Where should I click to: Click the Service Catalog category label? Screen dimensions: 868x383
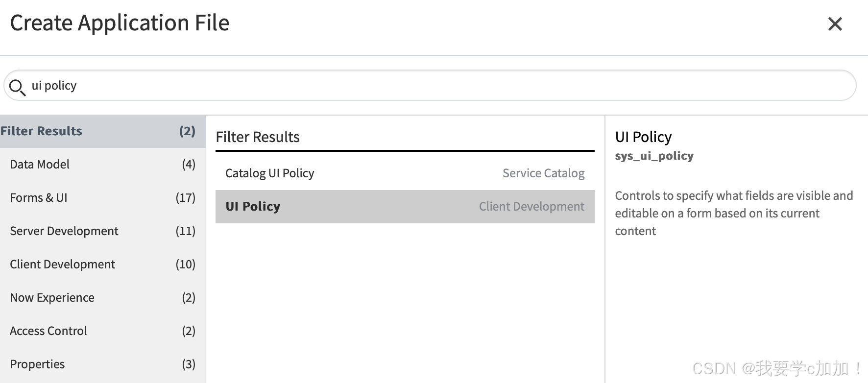click(543, 173)
